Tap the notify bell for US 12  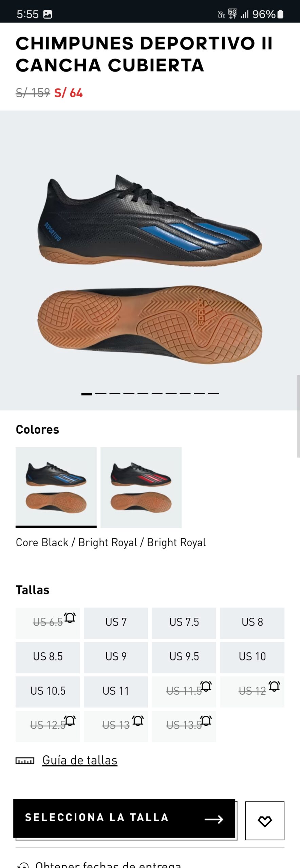point(274,686)
